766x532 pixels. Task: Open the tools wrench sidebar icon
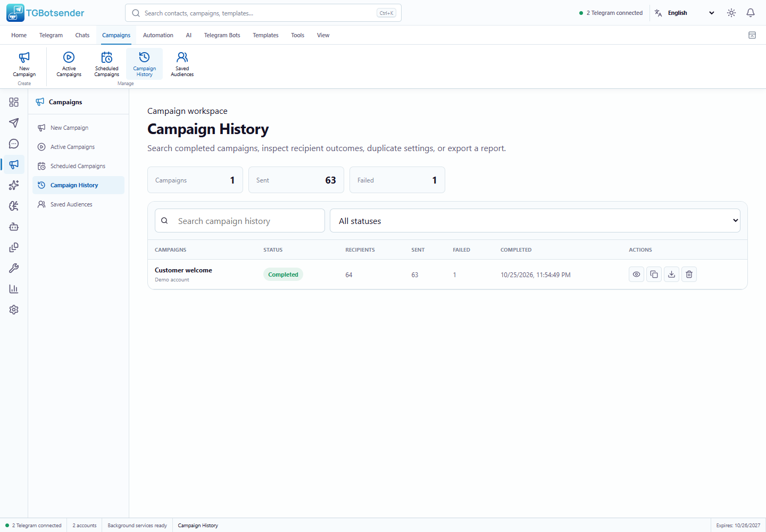14,268
